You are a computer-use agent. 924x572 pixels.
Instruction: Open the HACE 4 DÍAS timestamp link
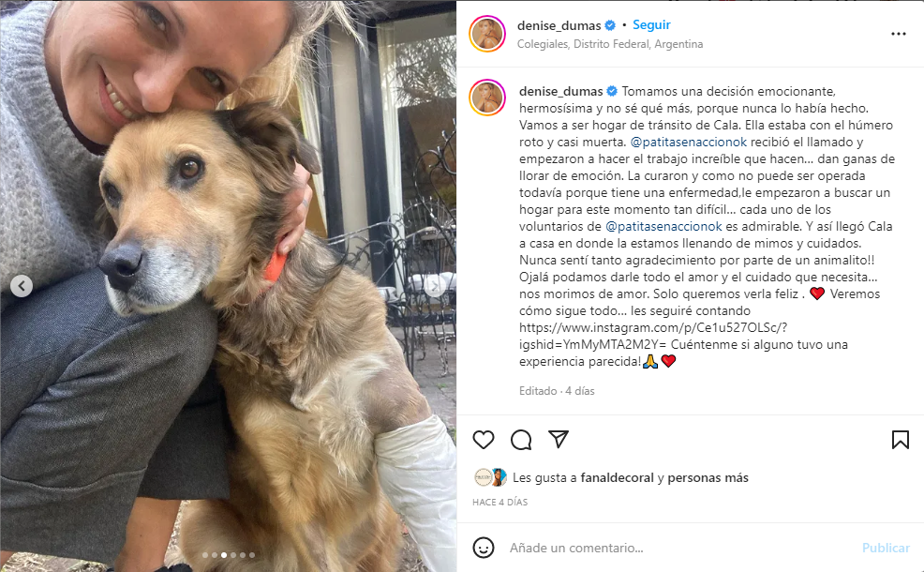[499, 503]
